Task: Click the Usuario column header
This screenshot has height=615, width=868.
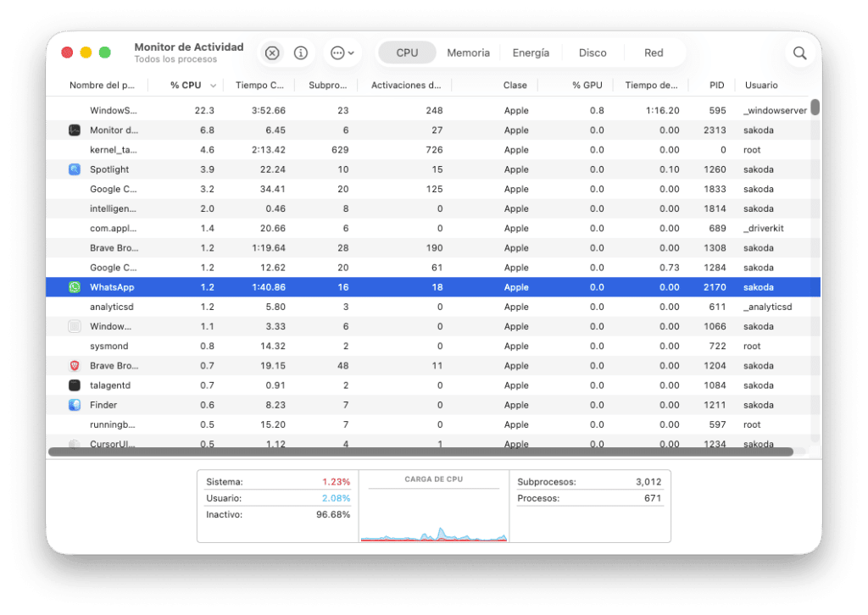Action: [761, 85]
